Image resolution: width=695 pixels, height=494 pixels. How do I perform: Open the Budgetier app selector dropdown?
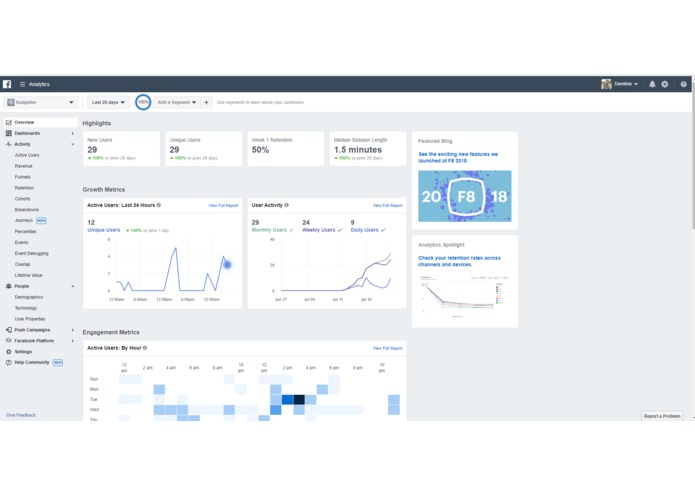(41, 102)
